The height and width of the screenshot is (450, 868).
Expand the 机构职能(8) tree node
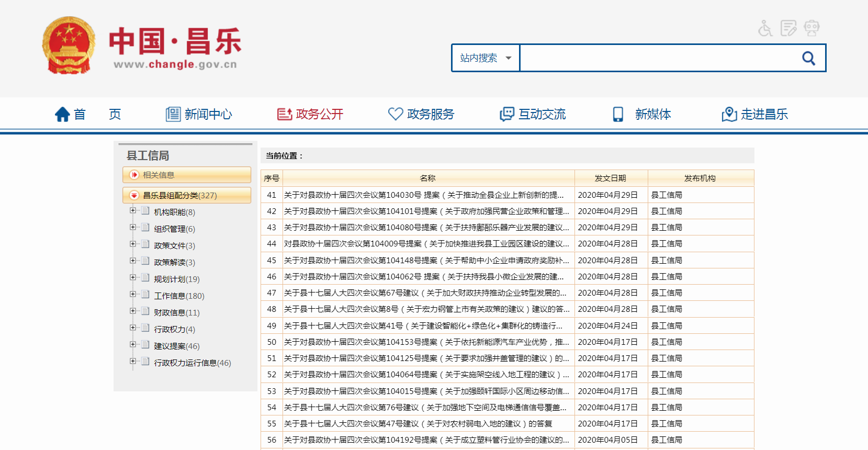coord(133,210)
